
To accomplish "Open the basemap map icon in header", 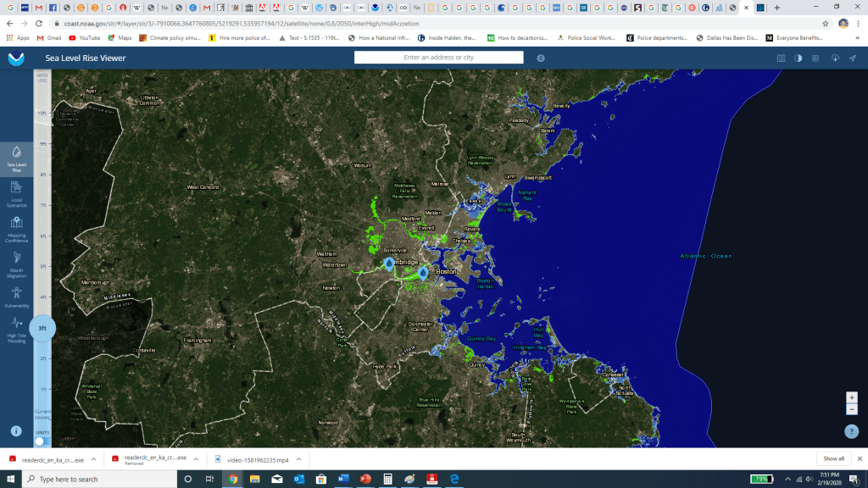I will (782, 58).
